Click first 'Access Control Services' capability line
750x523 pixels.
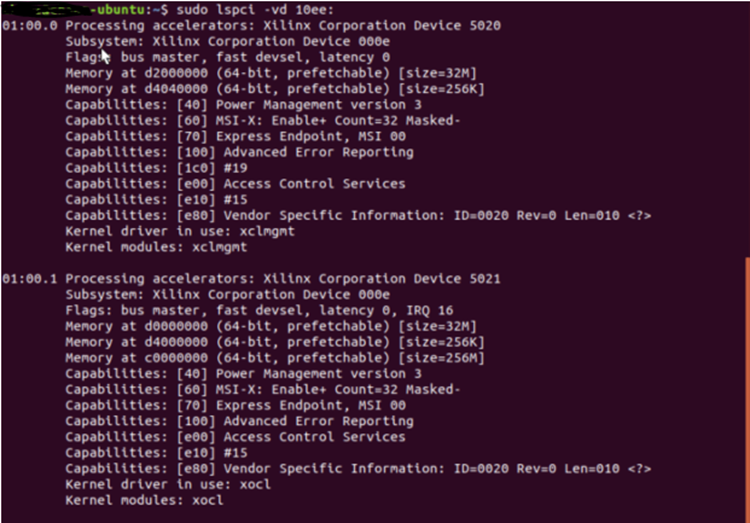pos(235,184)
